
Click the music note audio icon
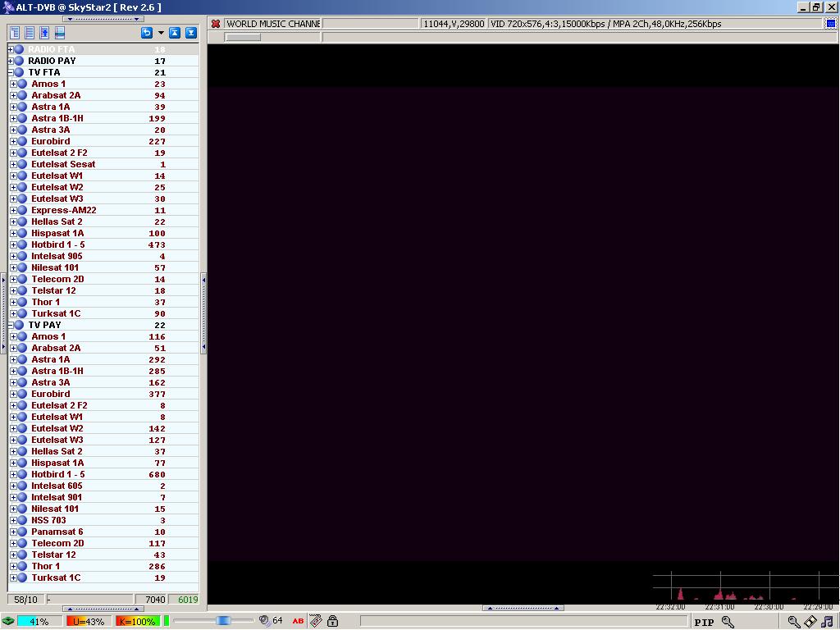click(x=827, y=622)
